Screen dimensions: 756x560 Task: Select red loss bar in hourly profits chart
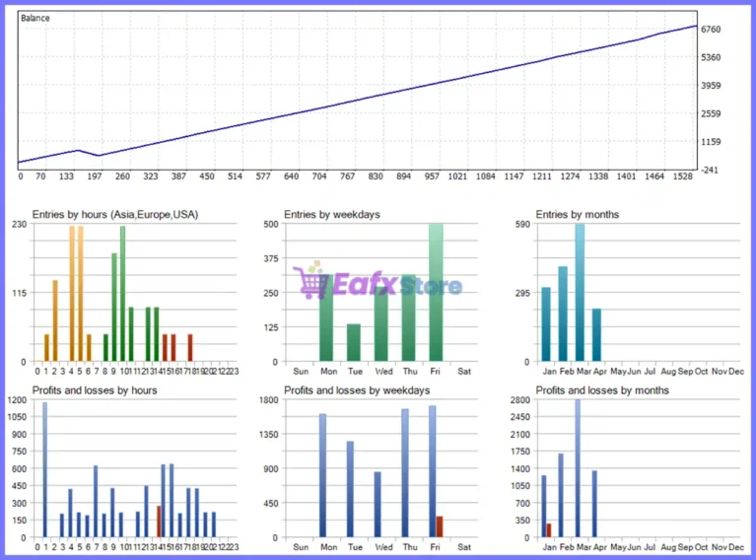click(159, 522)
